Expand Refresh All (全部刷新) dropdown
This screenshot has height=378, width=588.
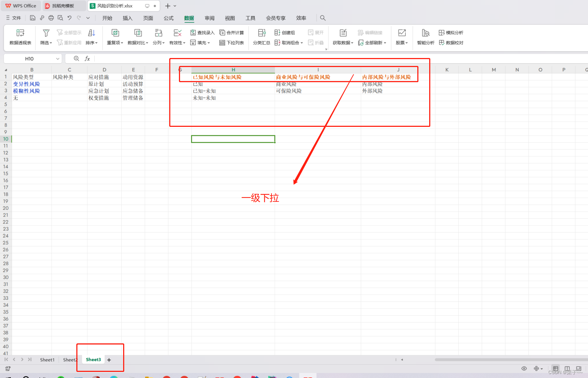click(385, 43)
